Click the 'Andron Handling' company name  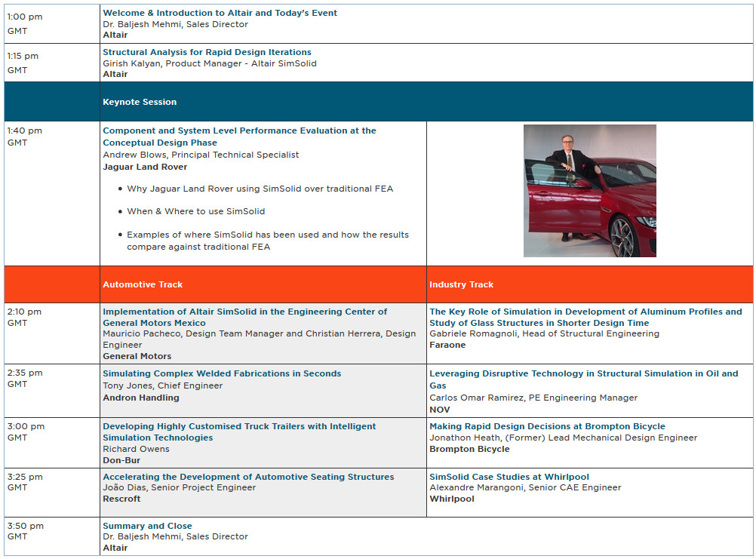[141, 398]
